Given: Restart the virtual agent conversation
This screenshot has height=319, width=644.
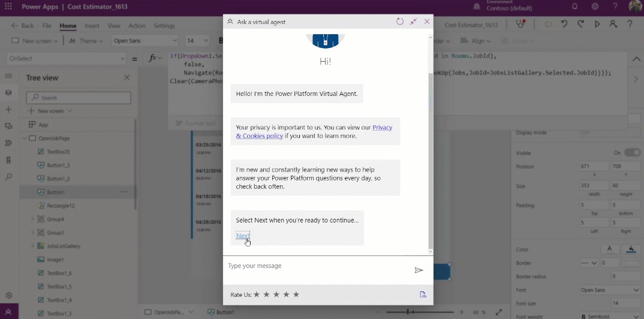Looking at the screenshot, I should (x=399, y=22).
